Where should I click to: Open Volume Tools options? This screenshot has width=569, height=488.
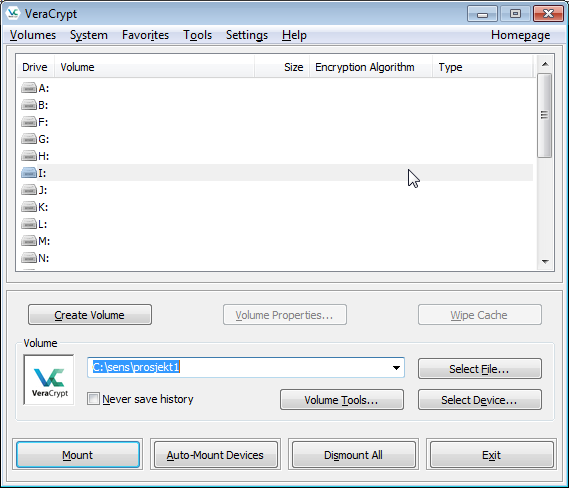tap(341, 400)
